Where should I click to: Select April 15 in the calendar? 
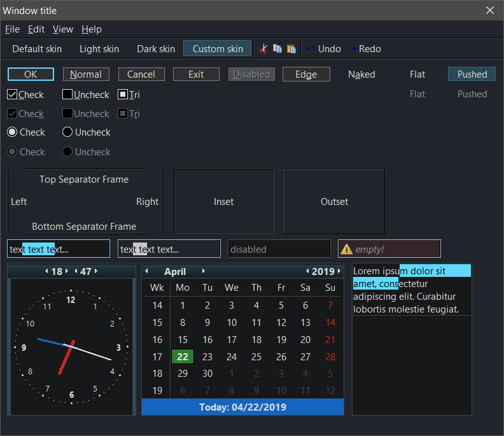(x=183, y=340)
